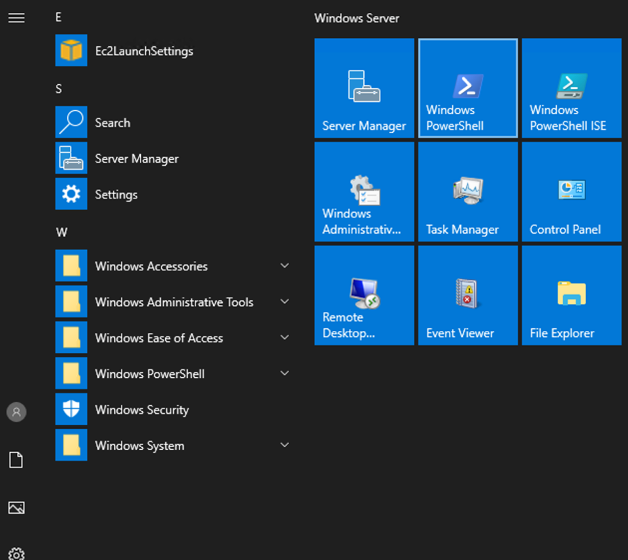Open the hamburger menu icon

(x=16, y=18)
